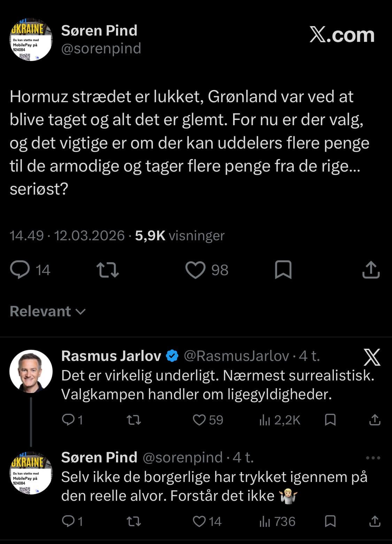392x544 pixels.
Task: Like Søren Pind's reply with 14 likes
Action: (x=199, y=521)
